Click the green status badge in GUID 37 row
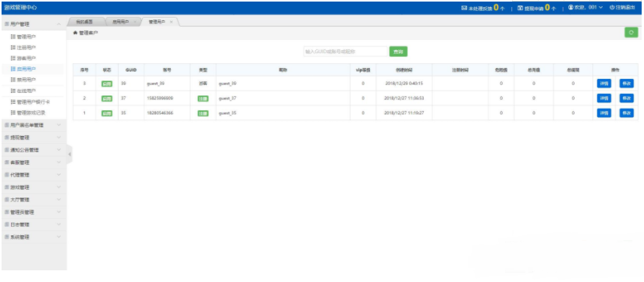The width and height of the screenshot is (644, 282). [x=107, y=98]
